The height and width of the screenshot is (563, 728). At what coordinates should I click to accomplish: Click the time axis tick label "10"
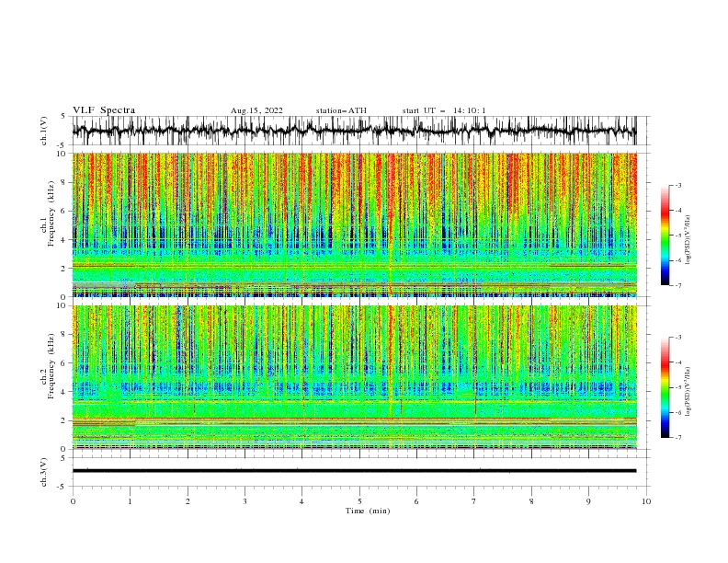point(646,501)
